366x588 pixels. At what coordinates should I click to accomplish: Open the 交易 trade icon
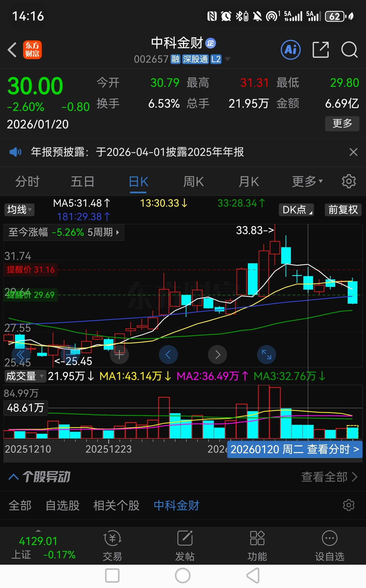[112, 546]
